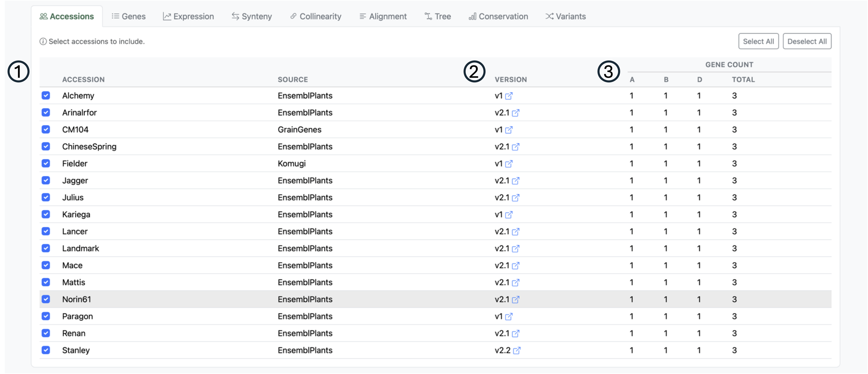Deselect the ChineseSpring checkbox
Viewport: 868px width, 374px height.
pyautogui.click(x=46, y=146)
